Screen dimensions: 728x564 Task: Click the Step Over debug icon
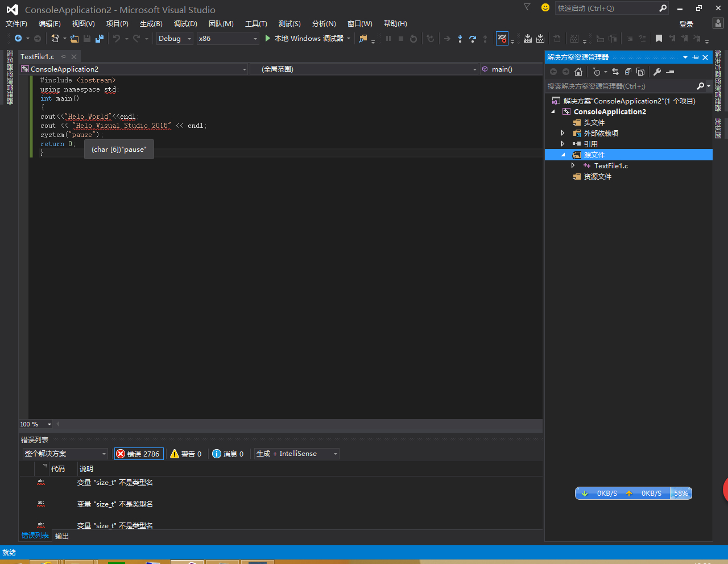coord(472,39)
